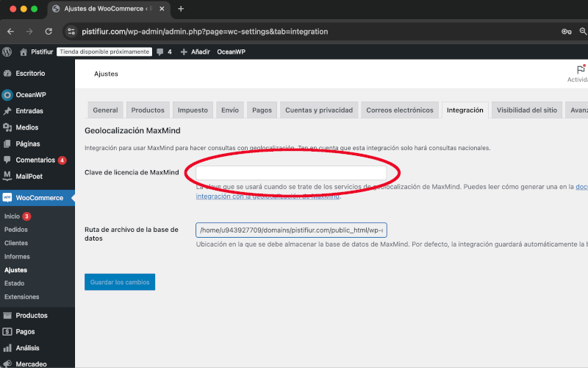The image size is (588, 368).
Task: Switch to the General settings tab
Action: pyautogui.click(x=105, y=110)
